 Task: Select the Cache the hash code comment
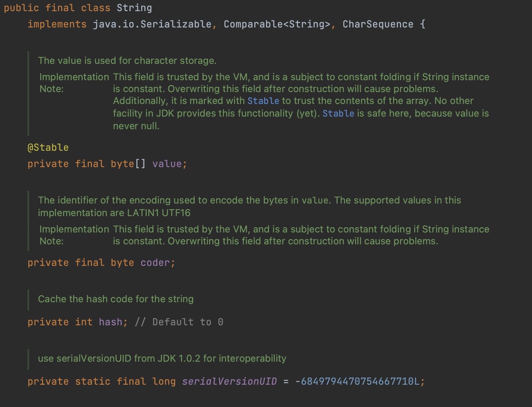point(116,299)
